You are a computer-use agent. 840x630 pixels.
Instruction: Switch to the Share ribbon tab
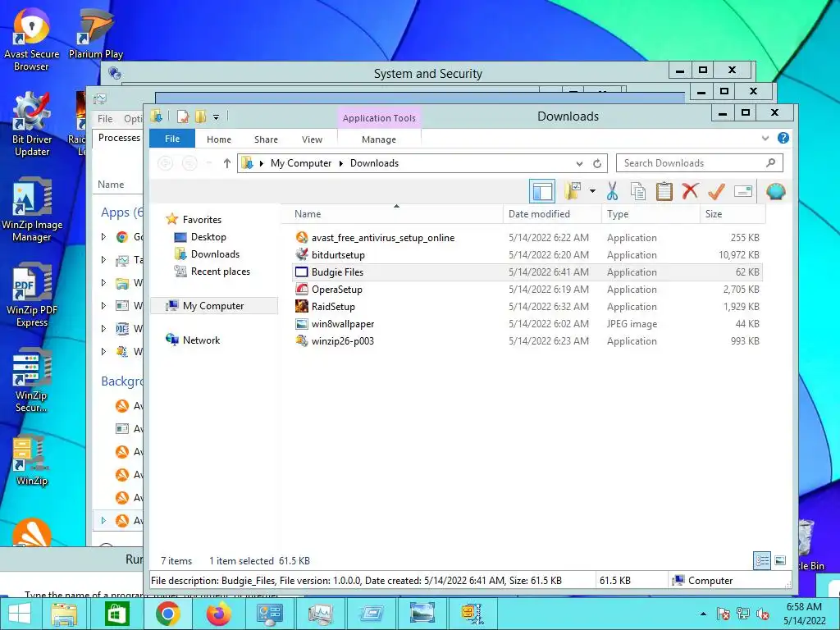point(266,139)
